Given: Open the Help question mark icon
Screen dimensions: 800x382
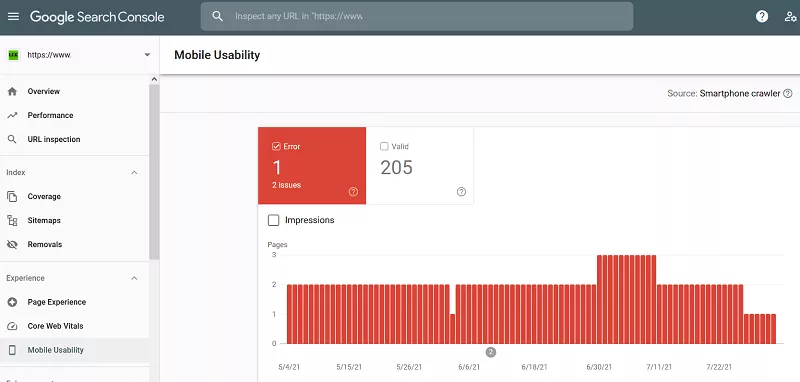Looking at the screenshot, I should coord(762,16).
